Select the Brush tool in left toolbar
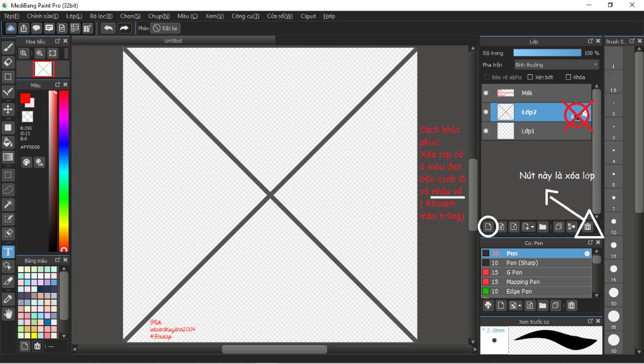Screen dimensions: 644x364 (8, 48)
